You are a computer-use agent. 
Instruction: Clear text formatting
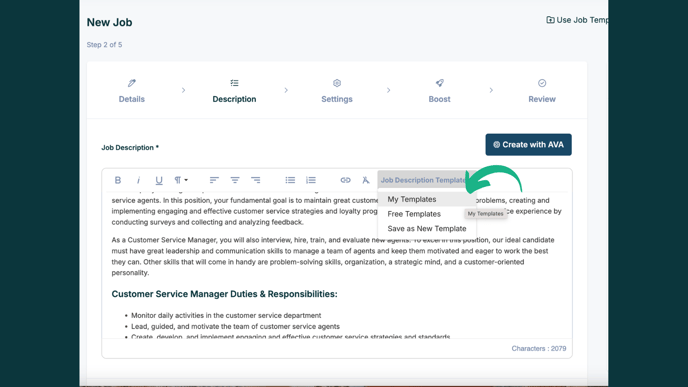point(366,180)
